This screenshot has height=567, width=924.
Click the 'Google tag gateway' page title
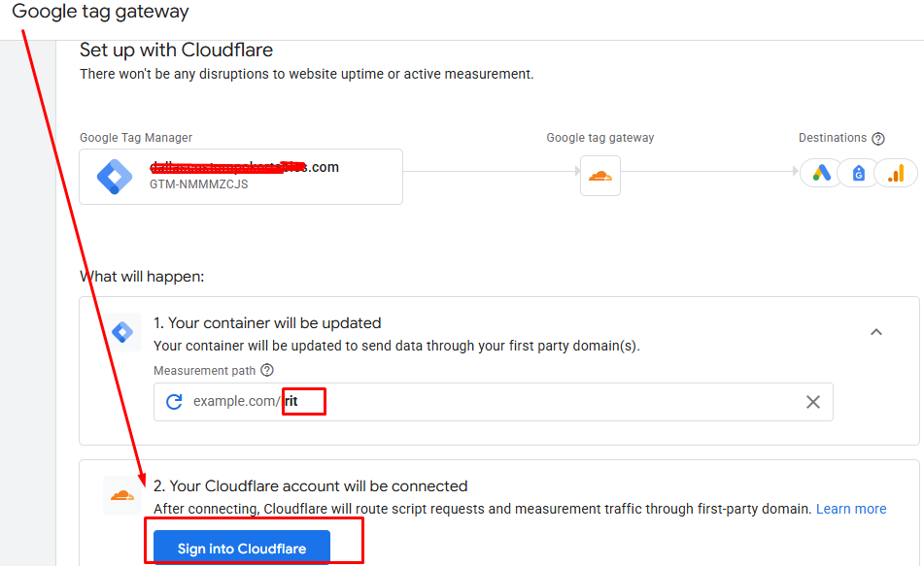pyautogui.click(x=100, y=12)
